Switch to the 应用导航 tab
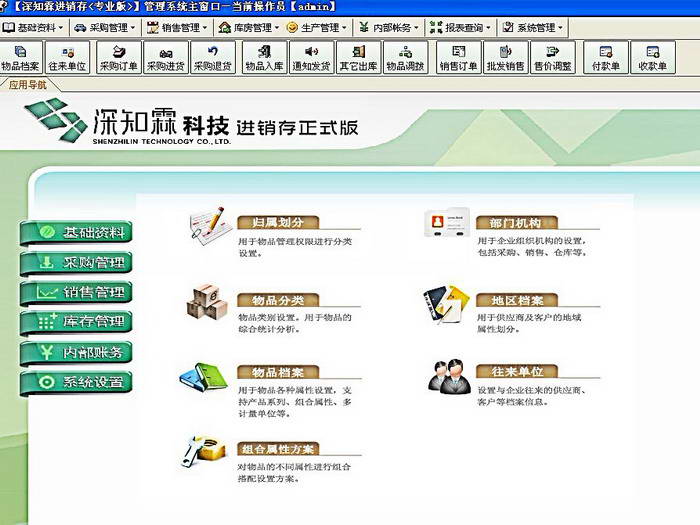The height and width of the screenshot is (525, 700). coord(28,85)
